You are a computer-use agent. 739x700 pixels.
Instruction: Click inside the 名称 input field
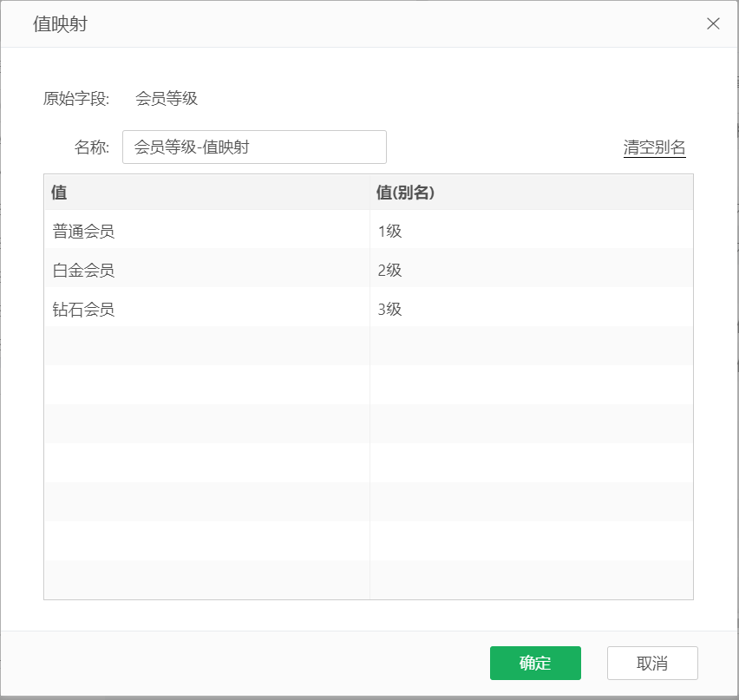[254, 147]
